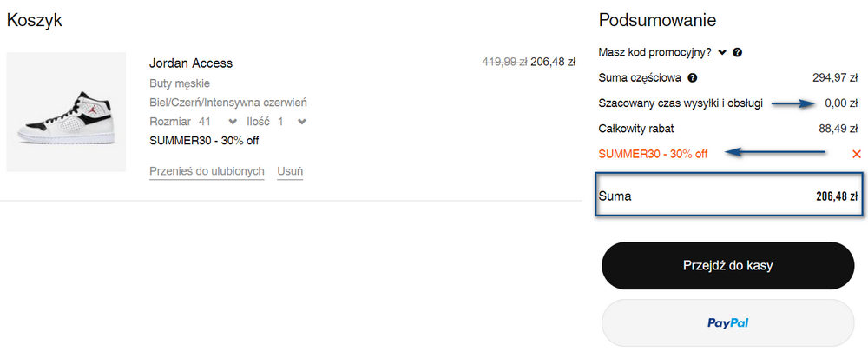Click the orange SUMMER30 label in summary
The height and width of the screenshot is (352, 868).
point(653,154)
